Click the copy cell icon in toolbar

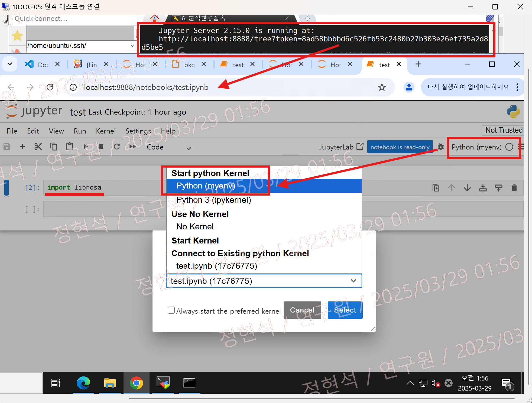click(x=54, y=147)
